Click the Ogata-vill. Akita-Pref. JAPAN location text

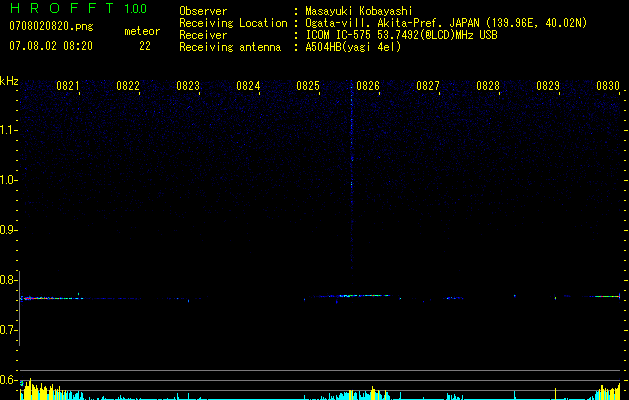click(446, 23)
